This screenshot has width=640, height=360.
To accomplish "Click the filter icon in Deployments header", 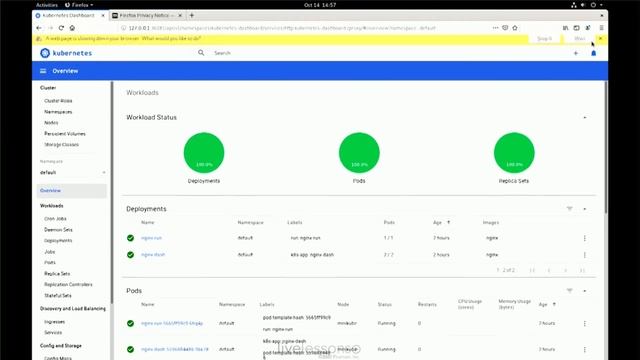I will 569,209.
